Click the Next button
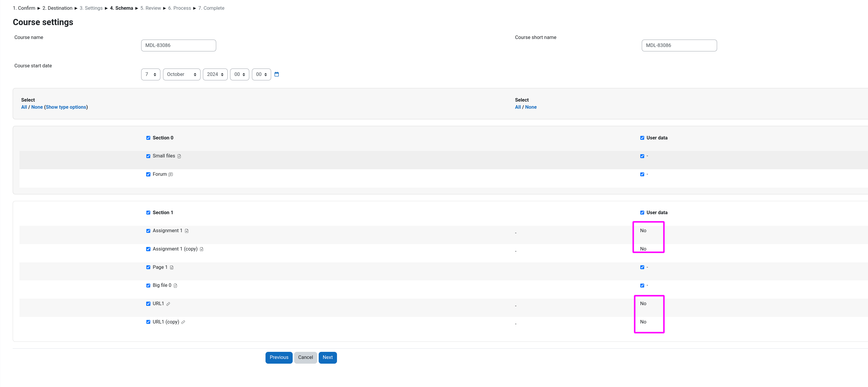 coord(328,358)
